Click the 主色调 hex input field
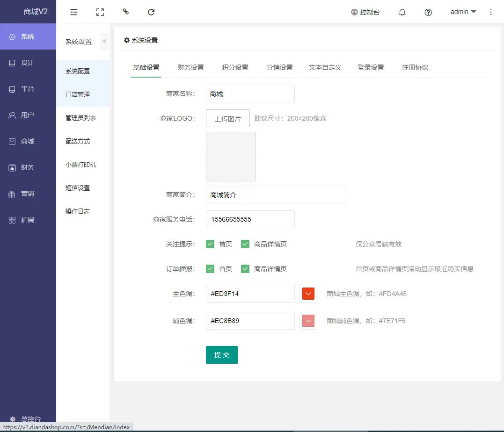 coord(250,293)
